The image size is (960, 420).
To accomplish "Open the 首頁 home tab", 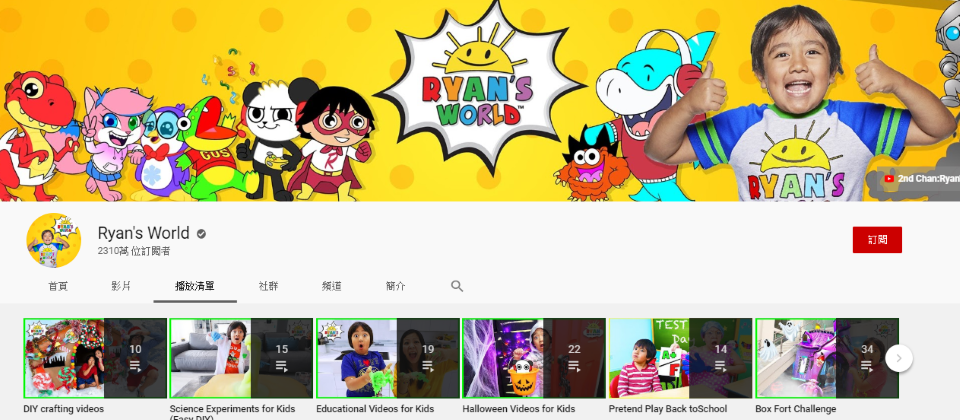I will (x=58, y=286).
